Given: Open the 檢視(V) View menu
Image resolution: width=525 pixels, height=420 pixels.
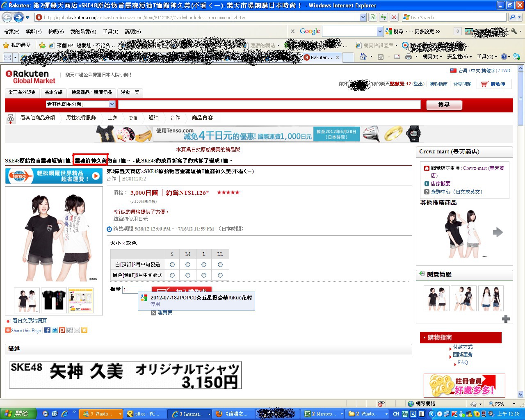Looking at the screenshot, I should (56, 32).
